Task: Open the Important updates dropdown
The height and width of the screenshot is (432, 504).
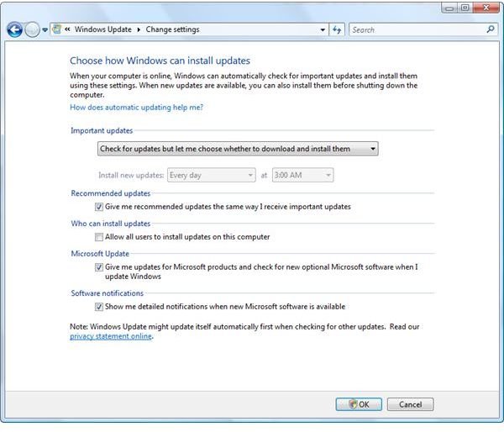Action: 238,149
